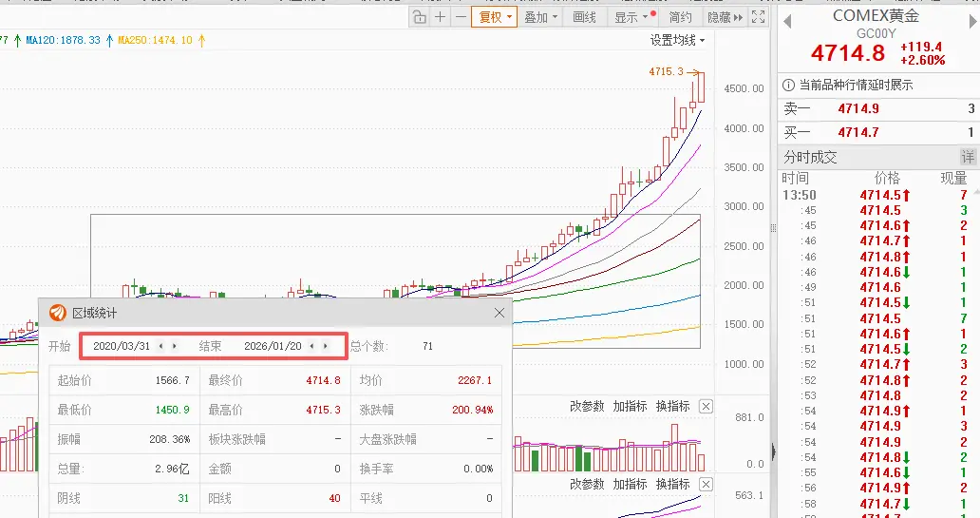Click the 时间 column header
Viewport: 980px width, 518px height.
click(795, 179)
